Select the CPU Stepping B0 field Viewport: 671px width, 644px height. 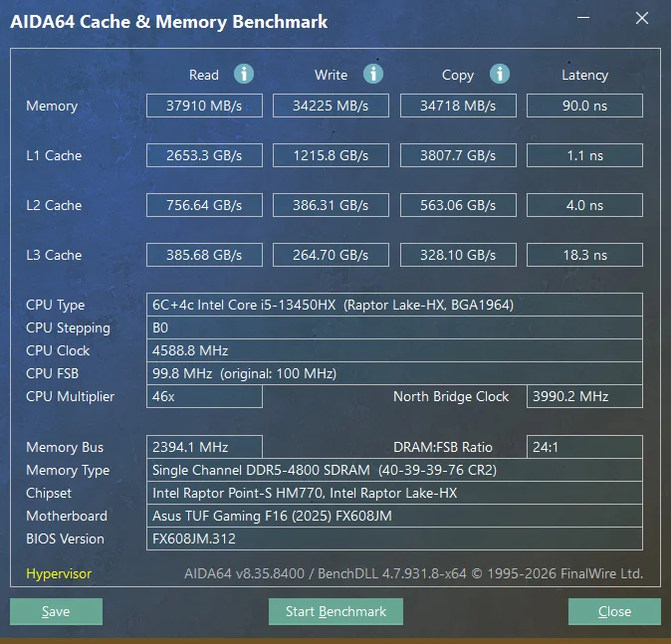[394, 327]
